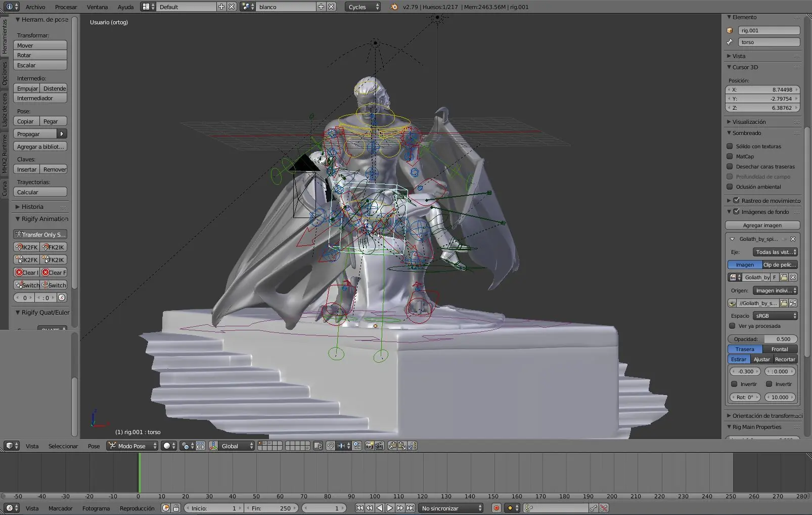Click the OpenGL render image camera icon
Screen dimensions: 812x515
tap(369, 446)
